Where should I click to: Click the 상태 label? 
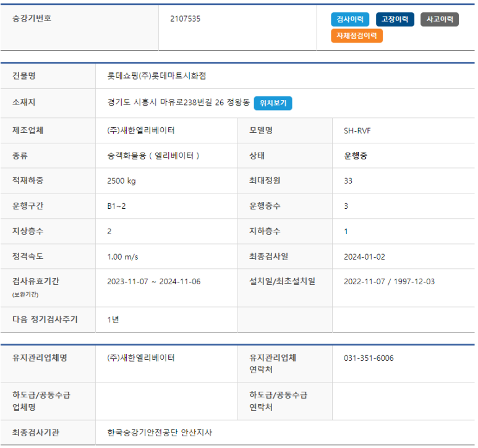pos(257,156)
